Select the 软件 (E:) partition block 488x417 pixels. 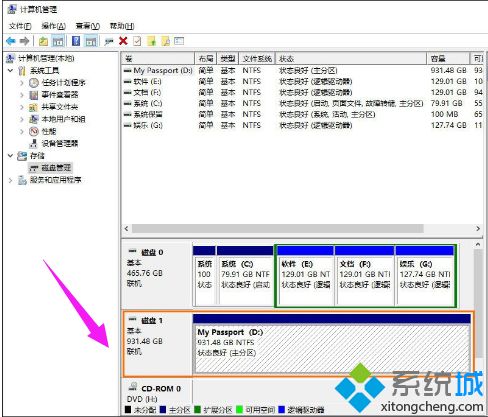coord(305,275)
